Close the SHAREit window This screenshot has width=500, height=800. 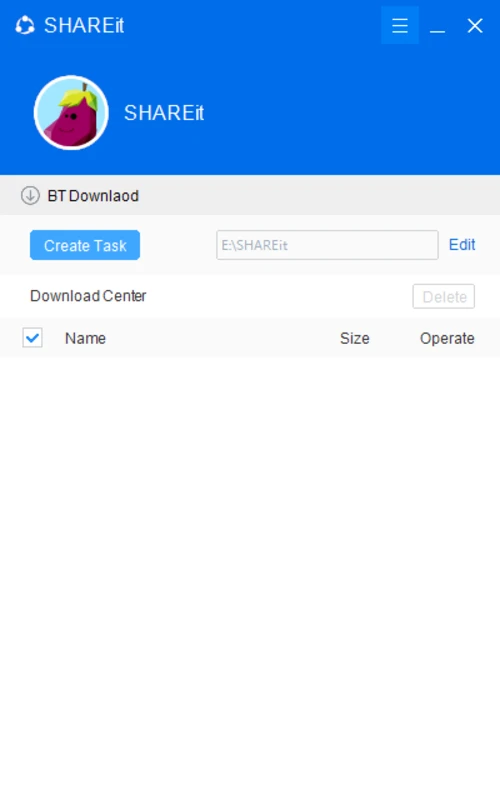[x=475, y=26]
